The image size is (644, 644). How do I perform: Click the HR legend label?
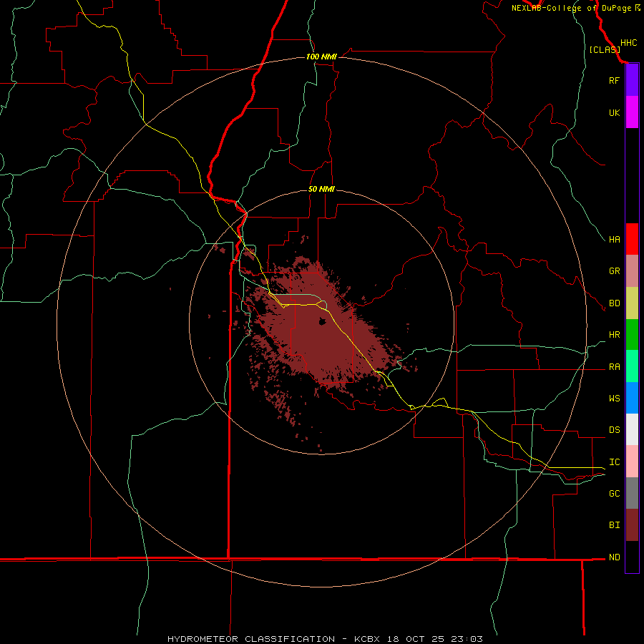click(x=614, y=335)
